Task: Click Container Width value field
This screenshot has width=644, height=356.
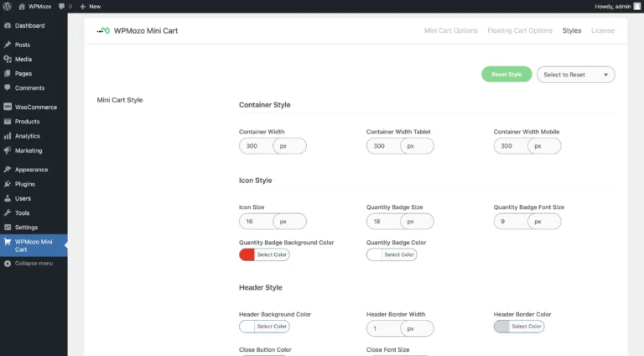Action: (x=257, y=146)
